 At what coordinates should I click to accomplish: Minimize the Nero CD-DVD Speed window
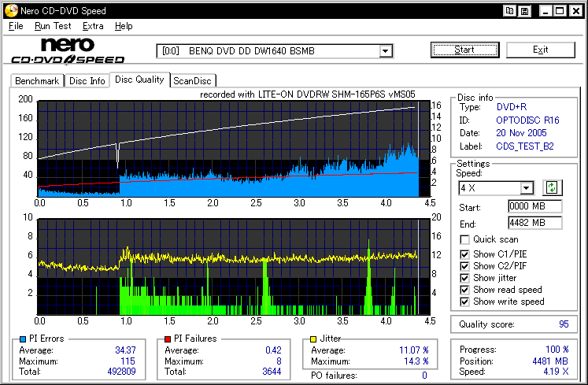point(545,11)
